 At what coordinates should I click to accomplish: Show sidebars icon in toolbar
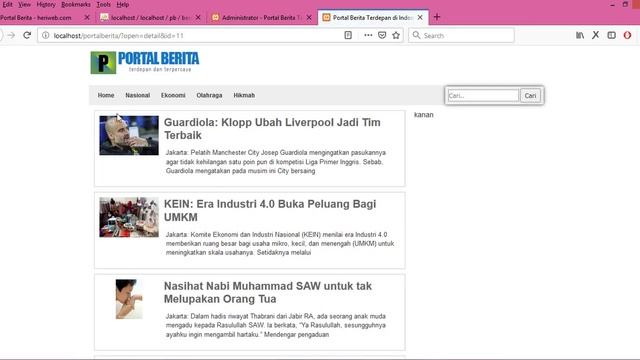[x=611, y=36]
